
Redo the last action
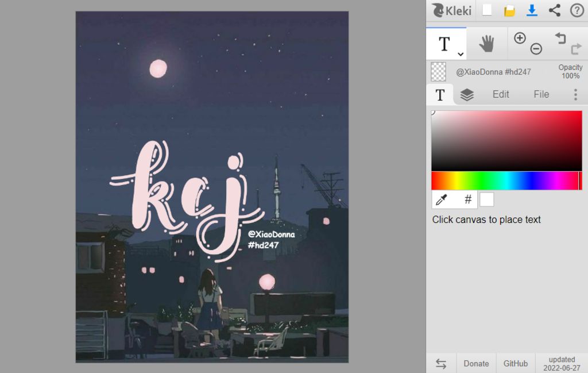coord(577,49)
